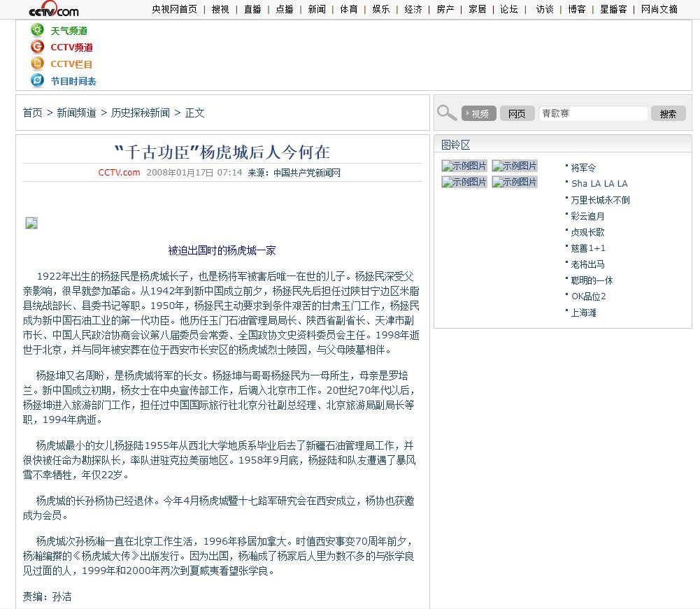The width and height of the screenshot is (700, 609).
Task: Click the 搜索 button
Action: [x=668, y=113]
